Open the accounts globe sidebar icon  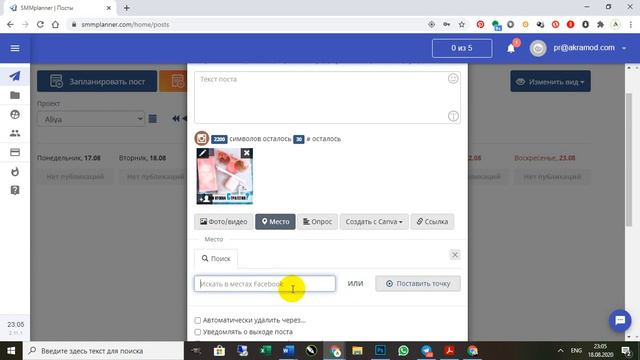15,114
